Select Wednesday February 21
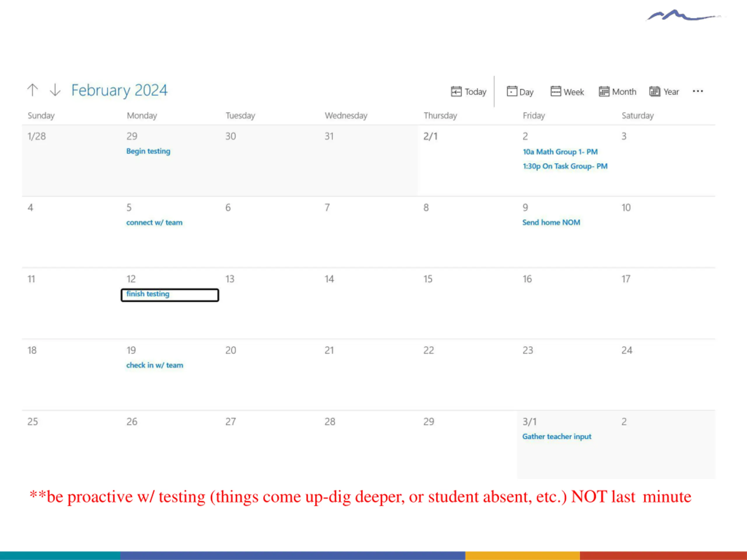Viewport: 747px width, 560px height. tap(329, 350)
